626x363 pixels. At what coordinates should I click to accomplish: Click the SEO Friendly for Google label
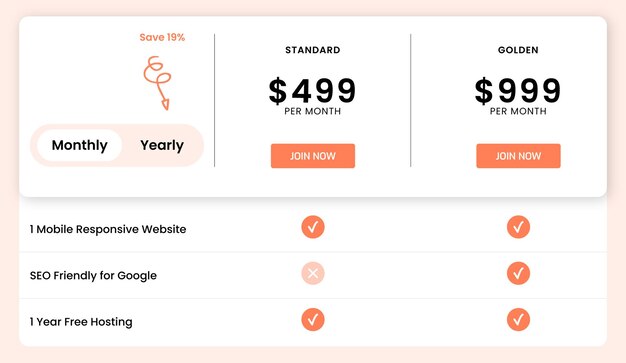pos(93,276)
